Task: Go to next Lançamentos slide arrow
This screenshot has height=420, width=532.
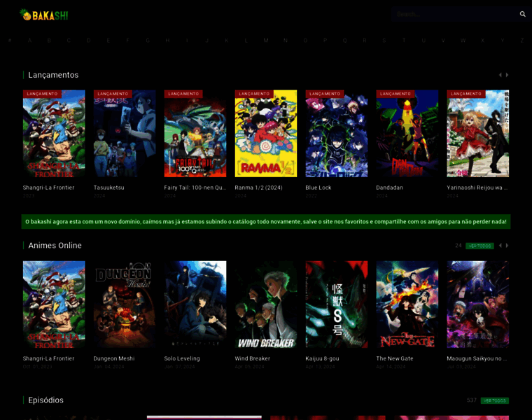Action: tap(507, 75)
